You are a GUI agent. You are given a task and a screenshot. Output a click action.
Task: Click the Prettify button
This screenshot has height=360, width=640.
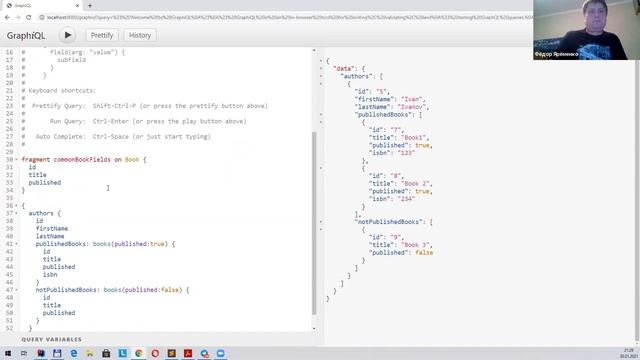[x=102, y=36]
